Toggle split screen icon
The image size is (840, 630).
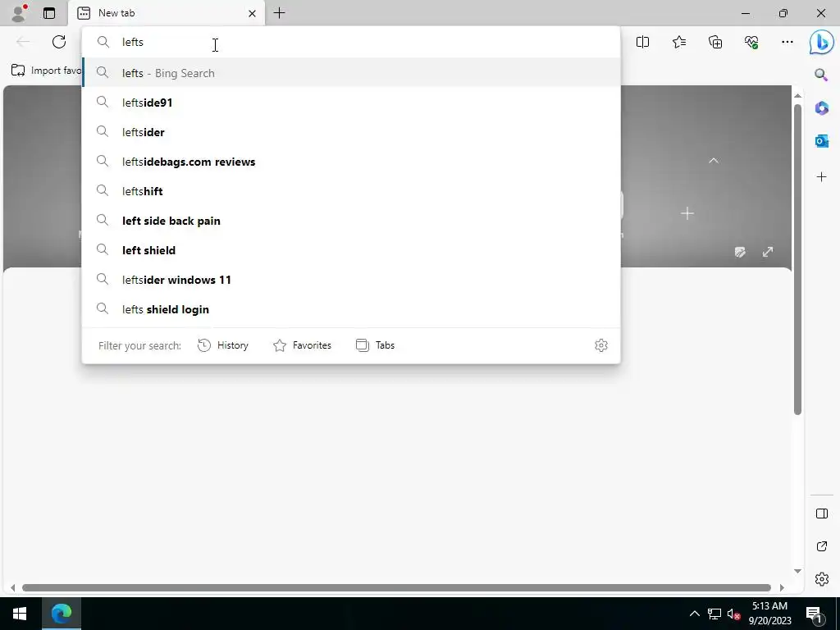coord(642,42)
